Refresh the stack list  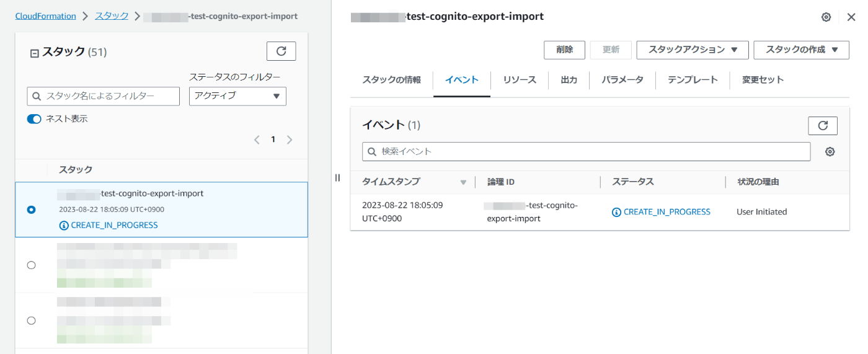click(281, 51)
